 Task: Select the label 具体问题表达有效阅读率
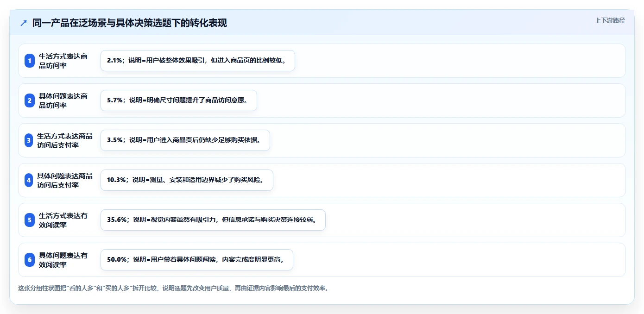(x=63, y=260)
